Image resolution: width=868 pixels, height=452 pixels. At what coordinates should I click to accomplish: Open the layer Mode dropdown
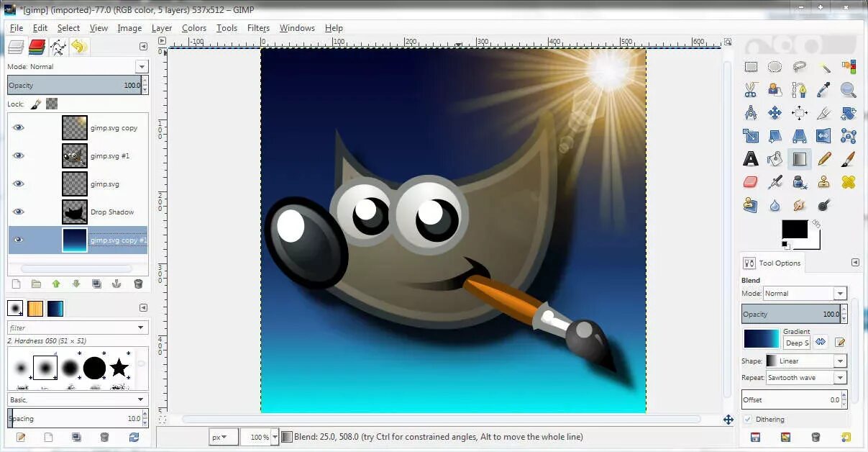141,66
